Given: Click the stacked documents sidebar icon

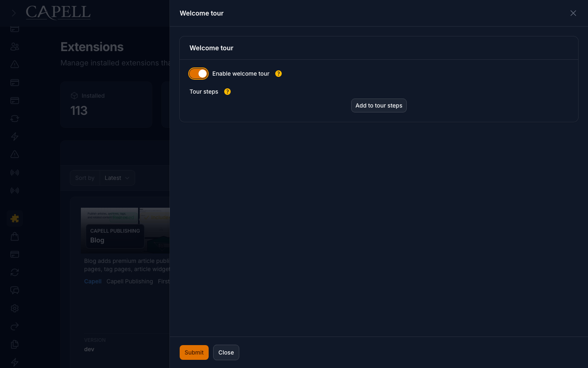Looking at the screenshot, I should point(15,344).
